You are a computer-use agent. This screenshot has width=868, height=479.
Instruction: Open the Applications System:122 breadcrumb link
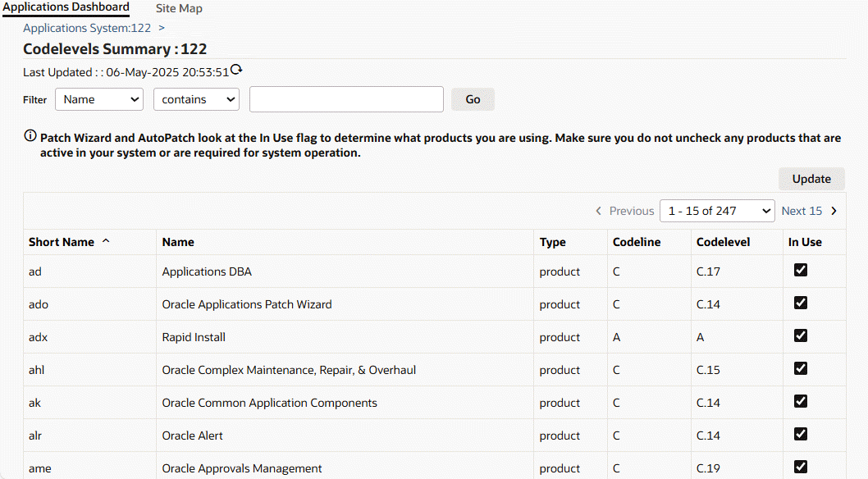point(87,28)
